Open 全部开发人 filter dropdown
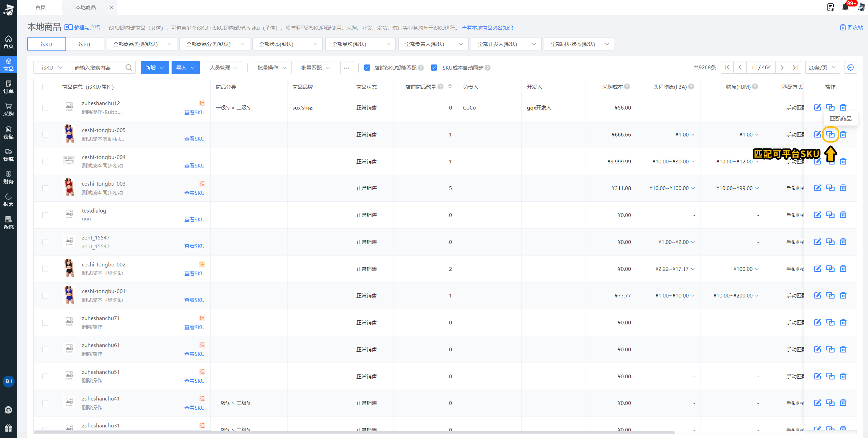 [506, 44]
